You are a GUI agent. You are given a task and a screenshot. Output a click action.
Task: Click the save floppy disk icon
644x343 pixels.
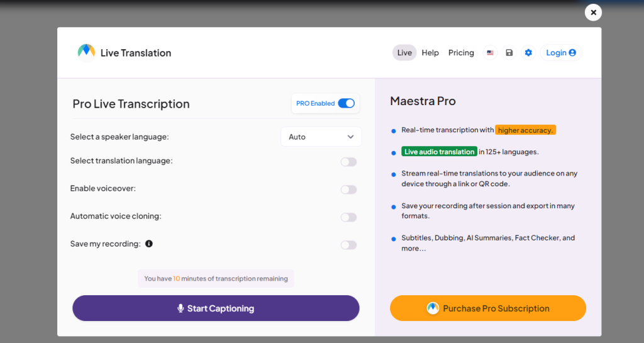(509, 53)
